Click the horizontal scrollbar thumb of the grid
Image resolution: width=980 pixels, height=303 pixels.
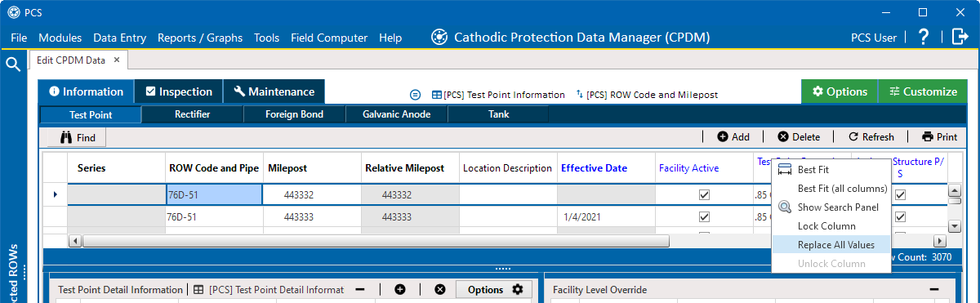pyautogui.click(x=376, y=241)
